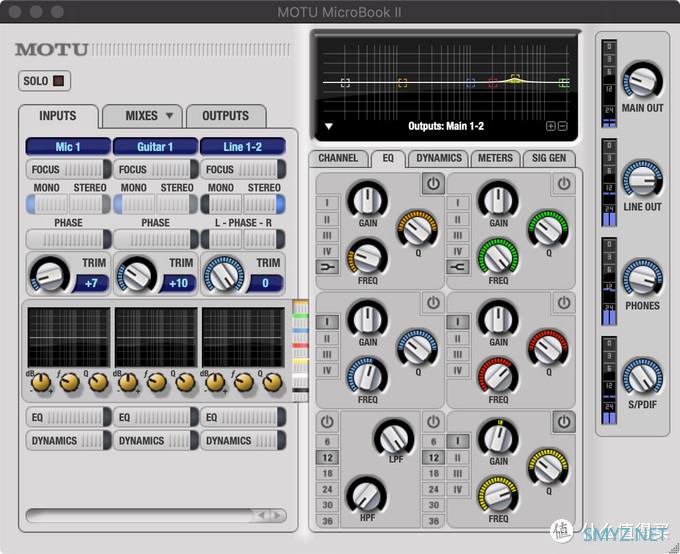Open the SIG GEN tab
Image resolution: width=680 pixels, height=554 pixels.
(x=549, y=158)
